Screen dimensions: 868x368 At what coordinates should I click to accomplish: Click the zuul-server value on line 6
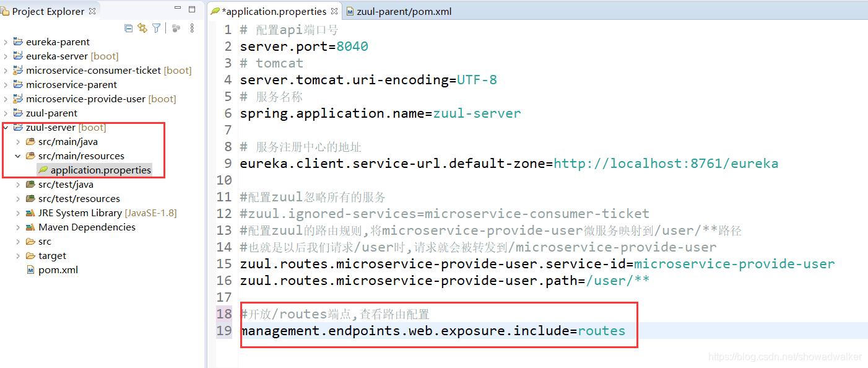coord(477,113)
